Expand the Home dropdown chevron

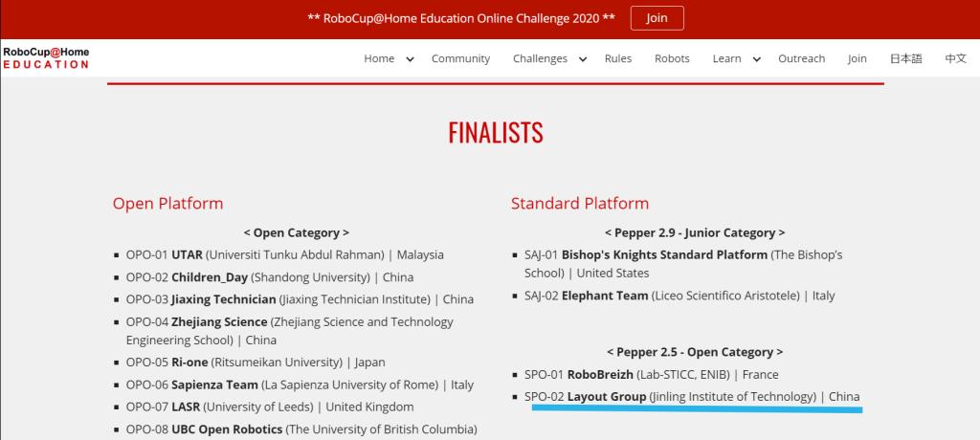[x=410, y=59]
